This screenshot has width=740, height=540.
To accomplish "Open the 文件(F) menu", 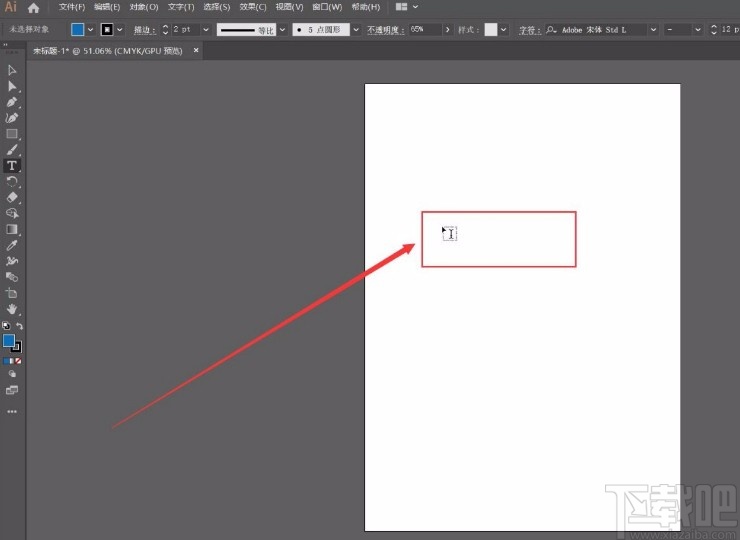I will (x=72, y=7).
